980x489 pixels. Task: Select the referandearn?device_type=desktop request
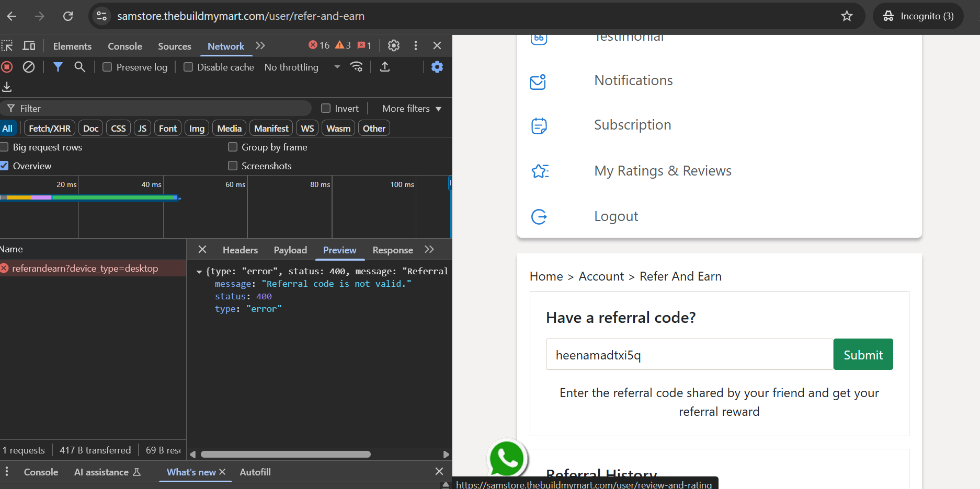(93, 269)
